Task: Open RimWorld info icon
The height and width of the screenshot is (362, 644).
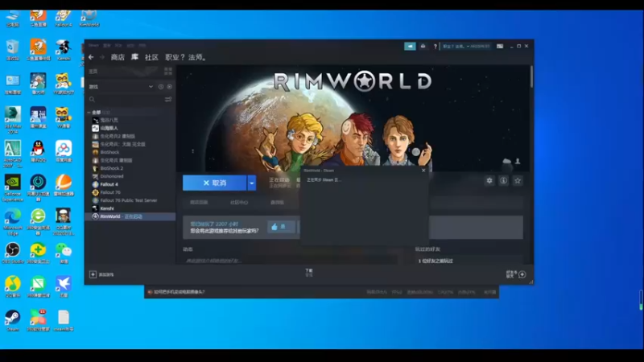Action: (504, 180)
